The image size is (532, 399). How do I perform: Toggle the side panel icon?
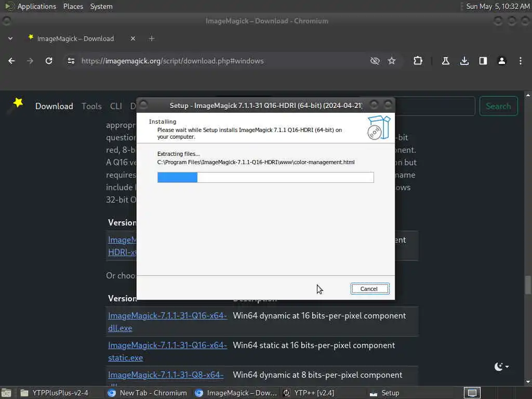483,61
